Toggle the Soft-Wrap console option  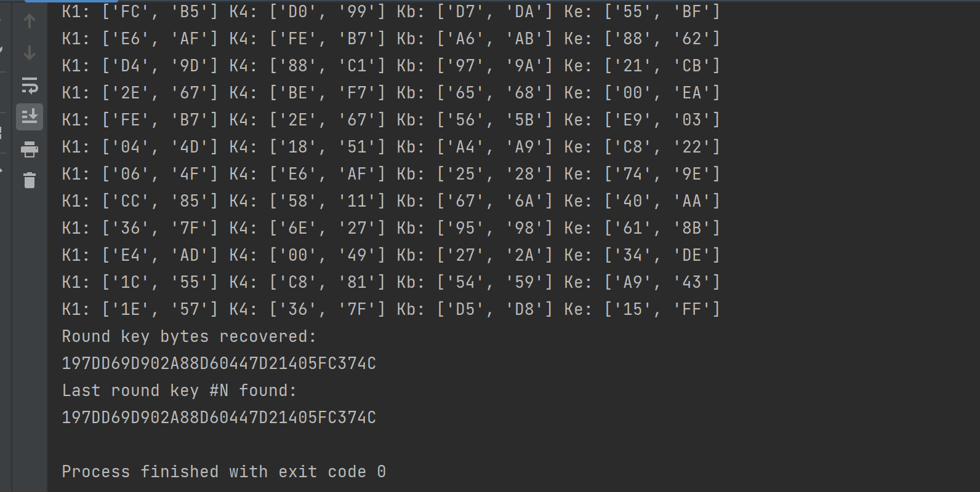click(30, 85)
